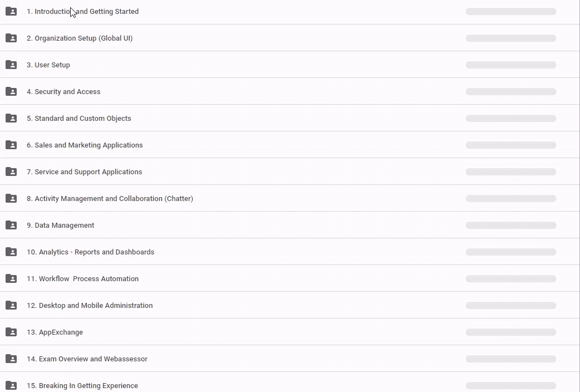Select "4. Security and Access" folder name

[63, 92]
